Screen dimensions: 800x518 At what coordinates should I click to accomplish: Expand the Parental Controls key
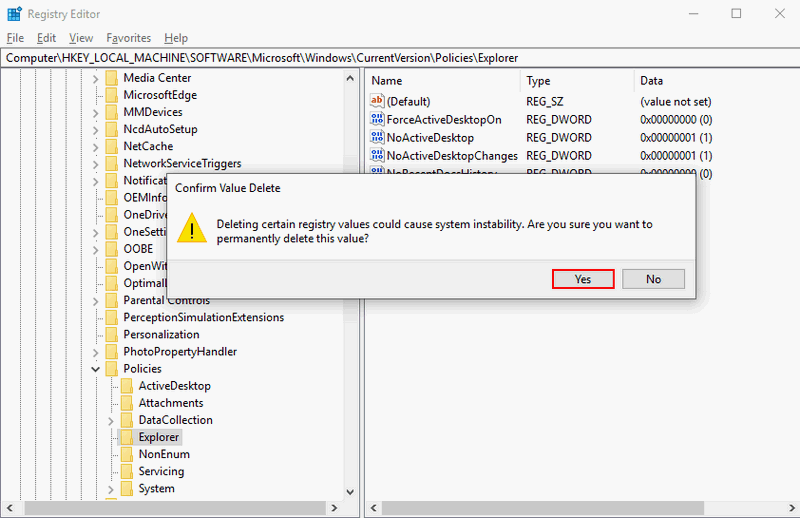point(95,301)
